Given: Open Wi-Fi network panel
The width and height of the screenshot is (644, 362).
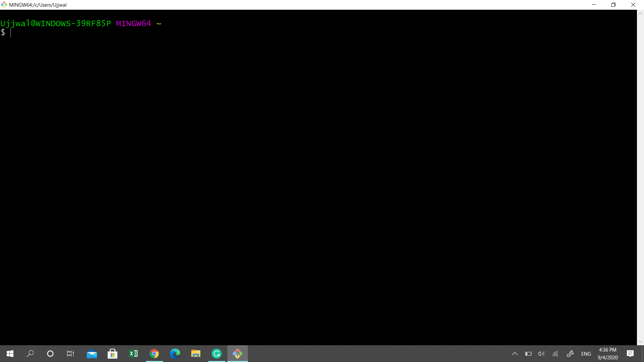Looking at the screenshot, I should pyautogui.click(x=555, y=354).
